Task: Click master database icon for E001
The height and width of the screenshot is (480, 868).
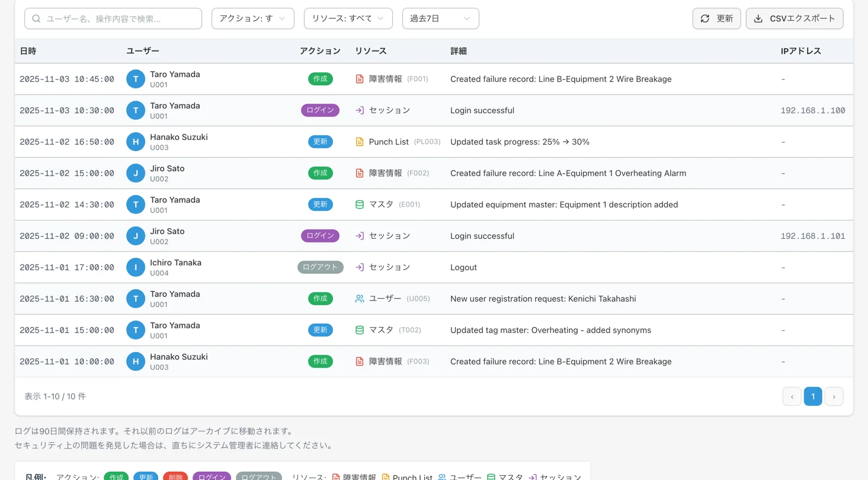Action: [x=360, y=204]
